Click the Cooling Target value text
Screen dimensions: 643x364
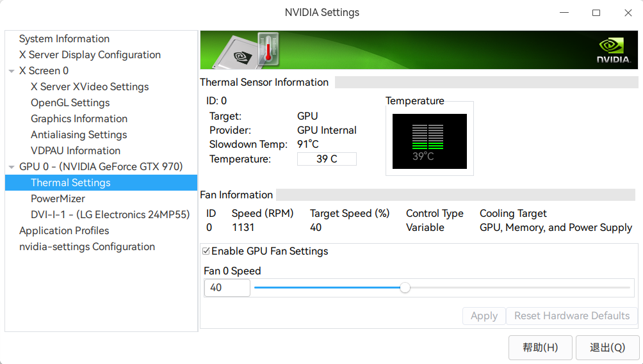click(x=556, y=228)
